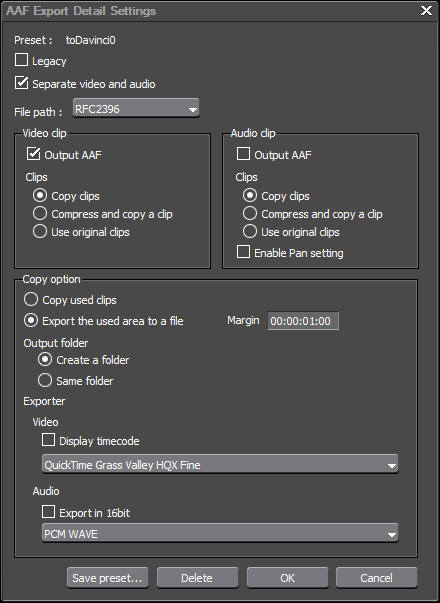Enable the Legacy checkbox
Image resolution: width=440 pixels, height=603 pixels.
click(21, 60)
